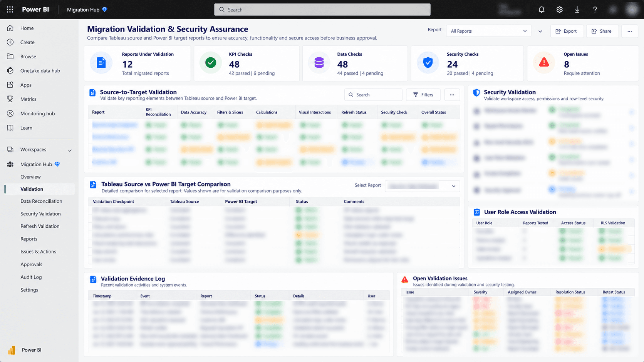Click the Create plus icon

coord(10,42)
